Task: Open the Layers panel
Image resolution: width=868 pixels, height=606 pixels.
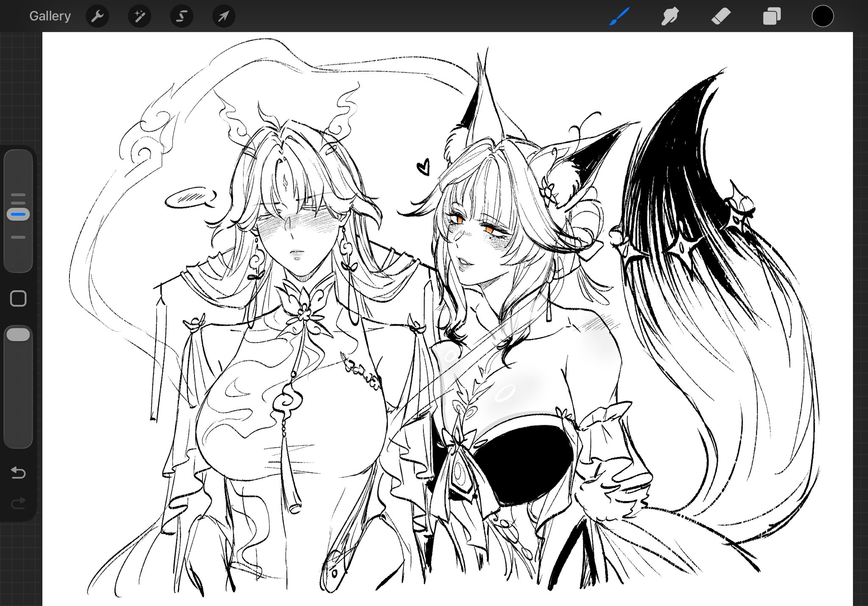Action: click(772, 16)
